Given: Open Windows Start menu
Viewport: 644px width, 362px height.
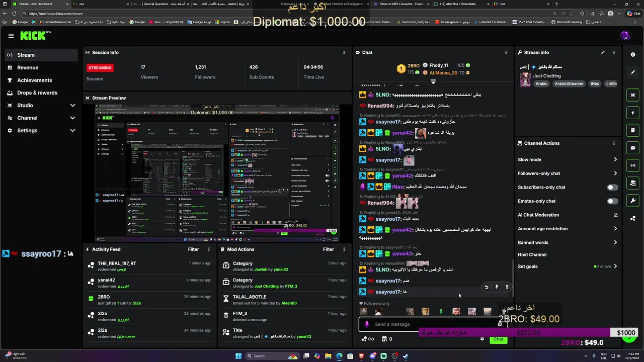Looking at the screenshot, I should coord(238,356).
